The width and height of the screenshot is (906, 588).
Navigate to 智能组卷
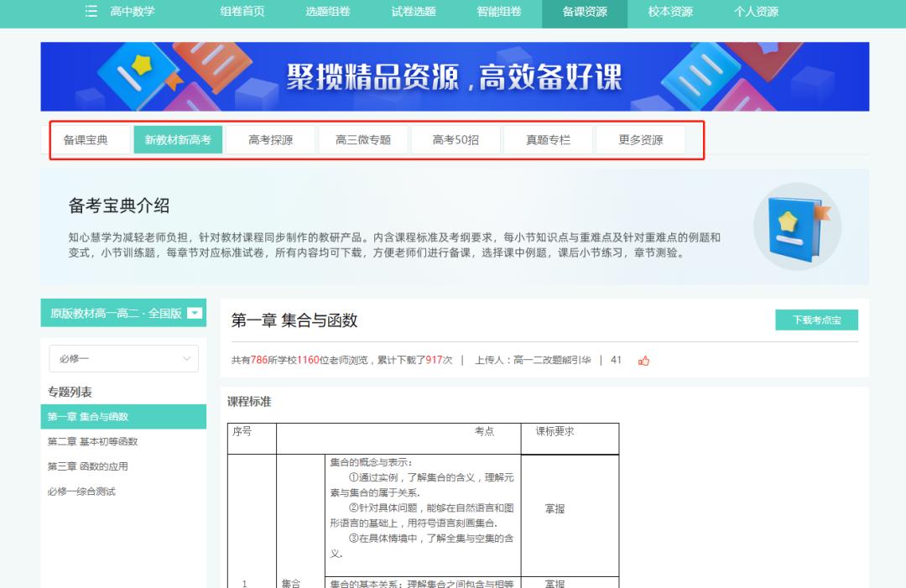(497, 13)
